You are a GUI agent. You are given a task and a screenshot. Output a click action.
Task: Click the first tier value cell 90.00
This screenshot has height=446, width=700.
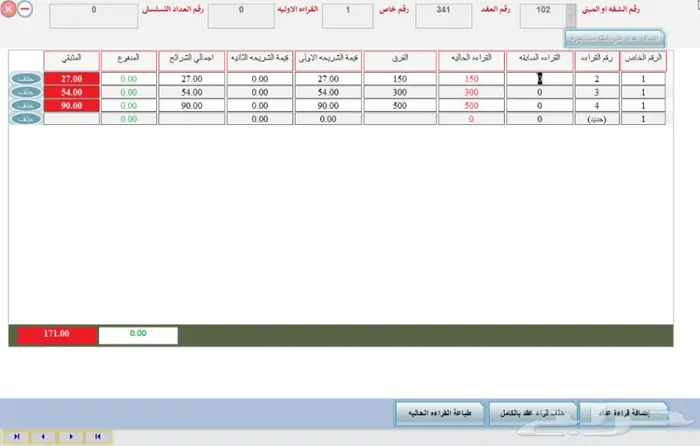click(328, 105)
